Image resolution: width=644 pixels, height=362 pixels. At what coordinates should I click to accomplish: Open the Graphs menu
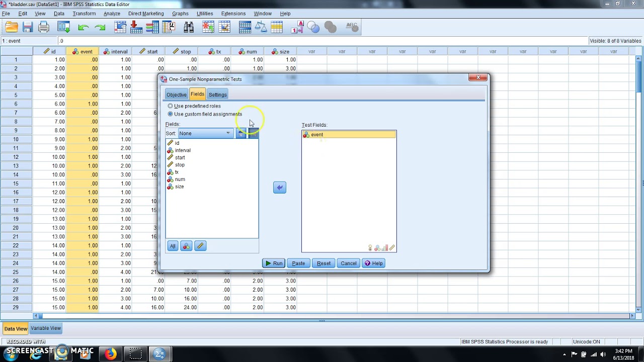click(x=180, y=14)
